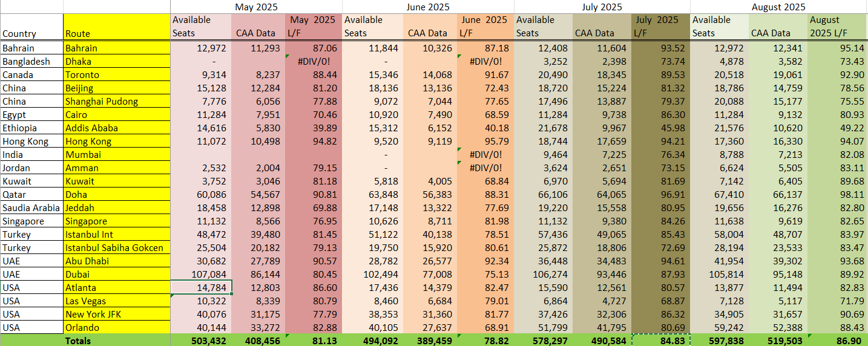
Task: Select the Atlanta May available seats cell 14,784
Action: tap(201, 287)
